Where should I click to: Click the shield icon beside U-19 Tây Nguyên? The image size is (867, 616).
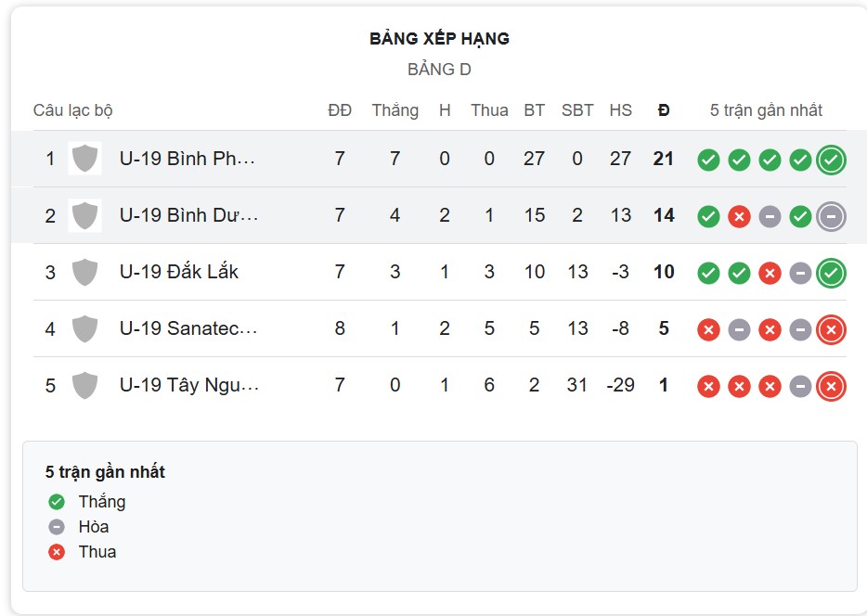[84, 386]
